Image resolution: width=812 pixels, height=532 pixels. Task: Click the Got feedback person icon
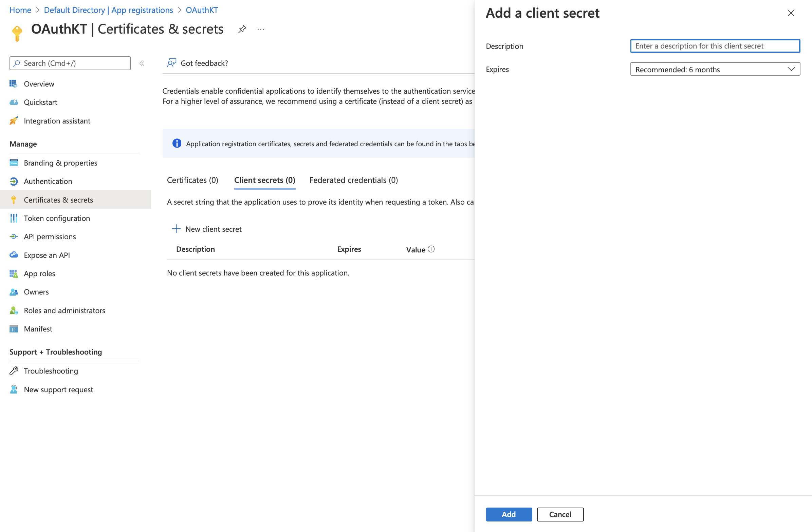tap(172, 63)
